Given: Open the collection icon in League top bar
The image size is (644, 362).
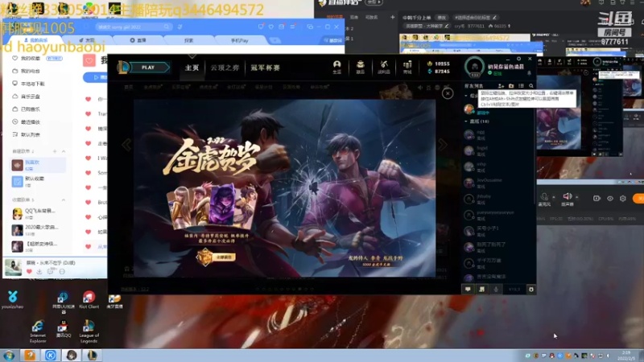Looking at the screenshot, I should point(360,67).
